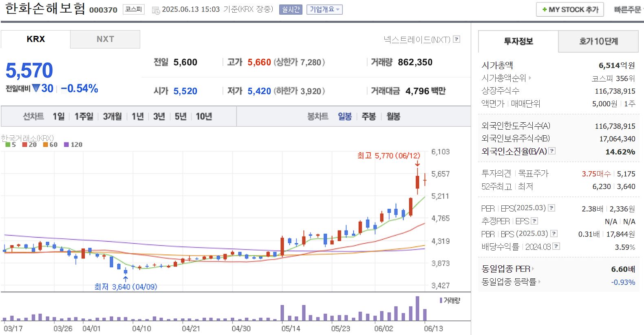Select 1주일 line chart period

pos(84,117)
